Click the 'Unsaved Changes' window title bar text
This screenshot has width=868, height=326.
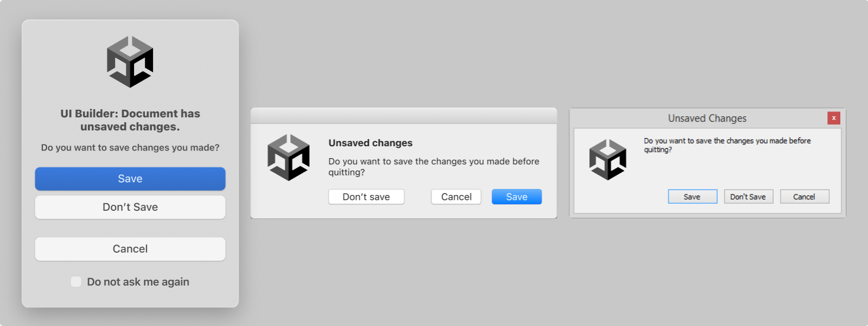tap(707, 118)
